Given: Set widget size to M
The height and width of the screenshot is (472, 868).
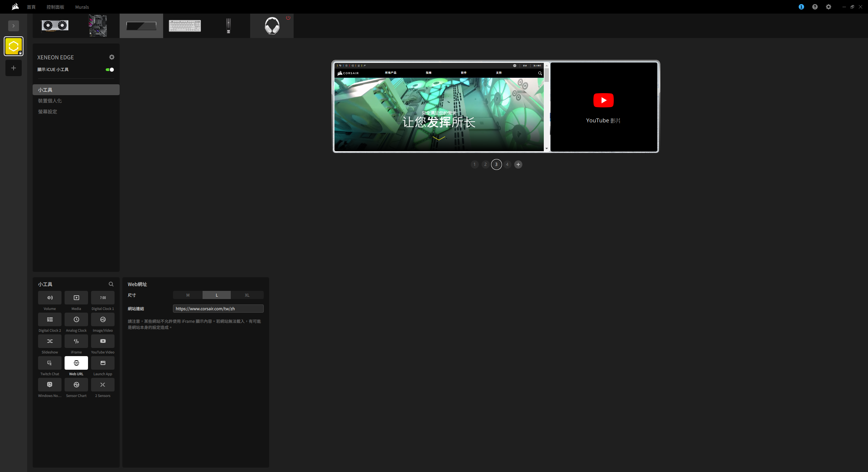Looking at the screenshot, I should (188, 295).
